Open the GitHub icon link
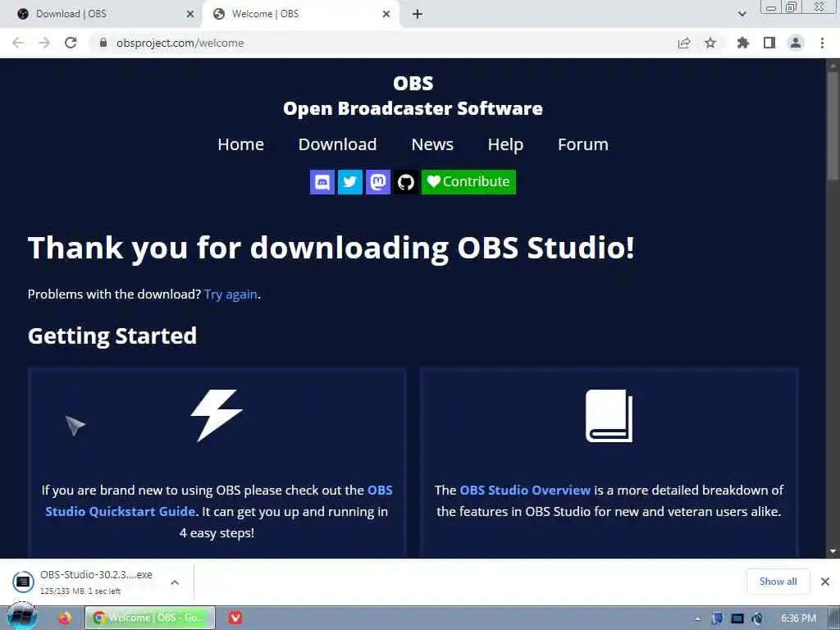 pyautogui.click(x=405, y=182)
